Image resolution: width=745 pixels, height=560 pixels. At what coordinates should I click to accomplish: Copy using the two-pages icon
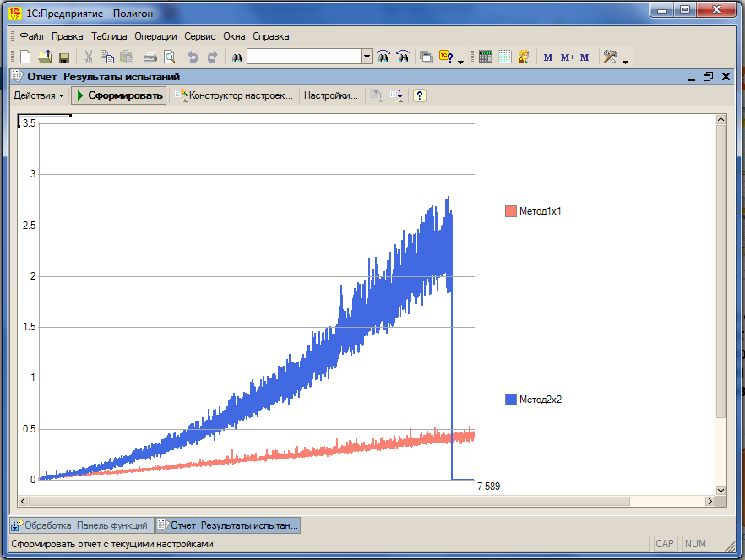point(107,57)
